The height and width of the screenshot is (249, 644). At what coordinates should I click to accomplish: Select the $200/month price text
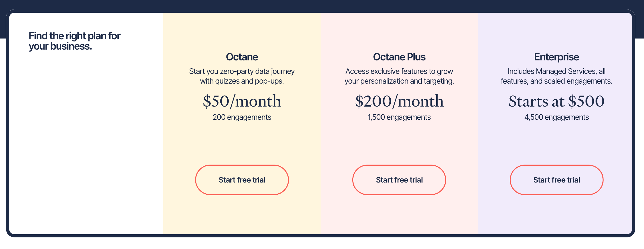point(399,101)
